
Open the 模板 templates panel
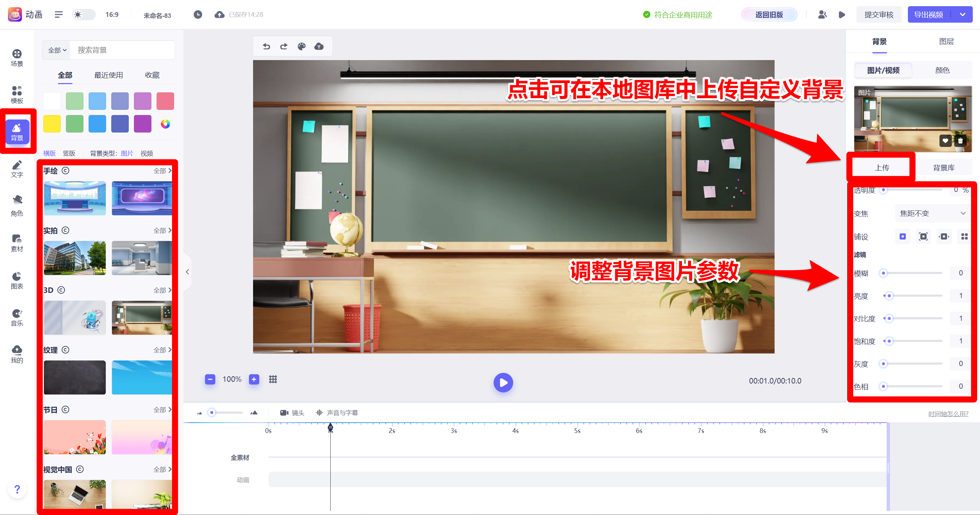(17, 95)
